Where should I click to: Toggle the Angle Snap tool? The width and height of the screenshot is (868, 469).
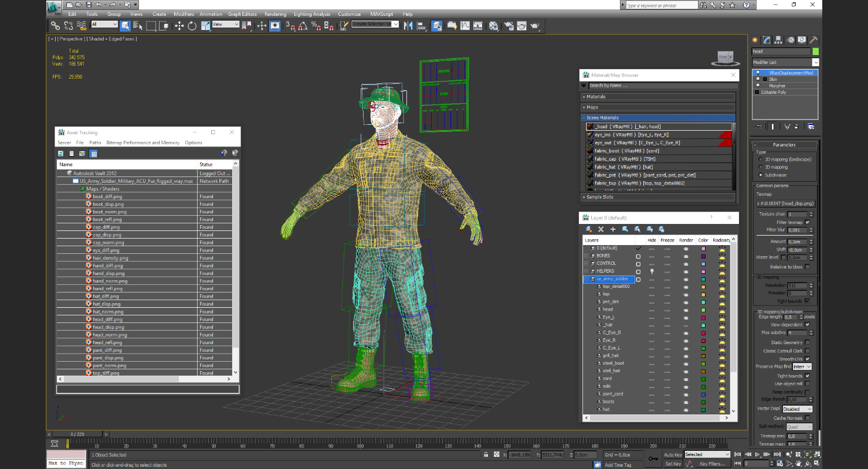303,26
